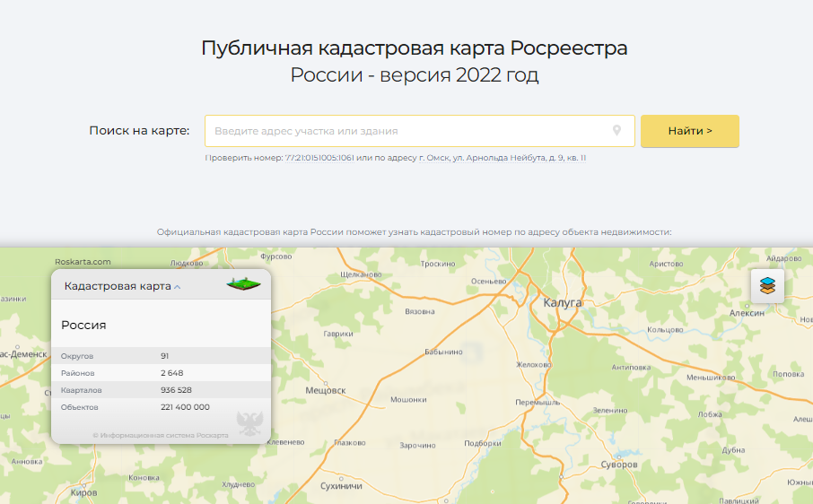Click Лобжа label on map
This screenshot has height=504, width=813.
coord(710,414)
